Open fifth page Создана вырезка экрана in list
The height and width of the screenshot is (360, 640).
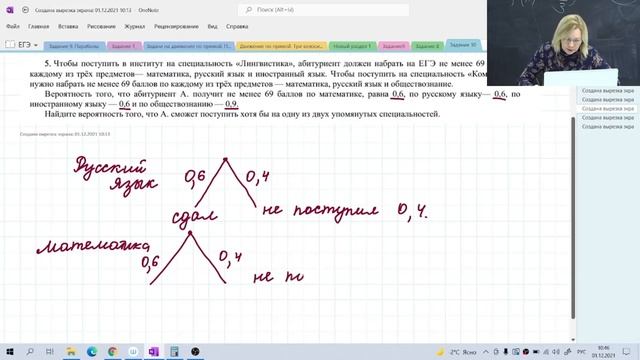(x=608, y=127)
